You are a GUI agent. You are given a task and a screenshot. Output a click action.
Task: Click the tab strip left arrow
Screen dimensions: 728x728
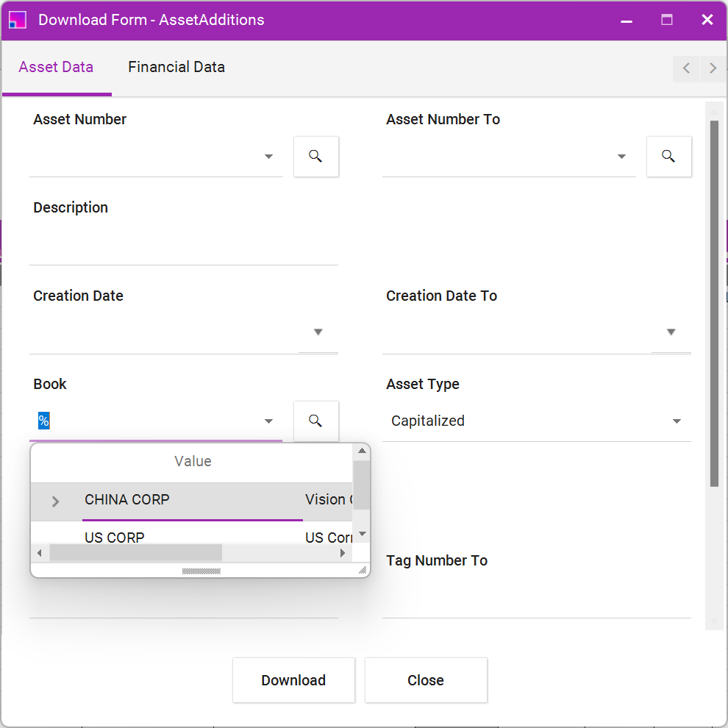686,68
